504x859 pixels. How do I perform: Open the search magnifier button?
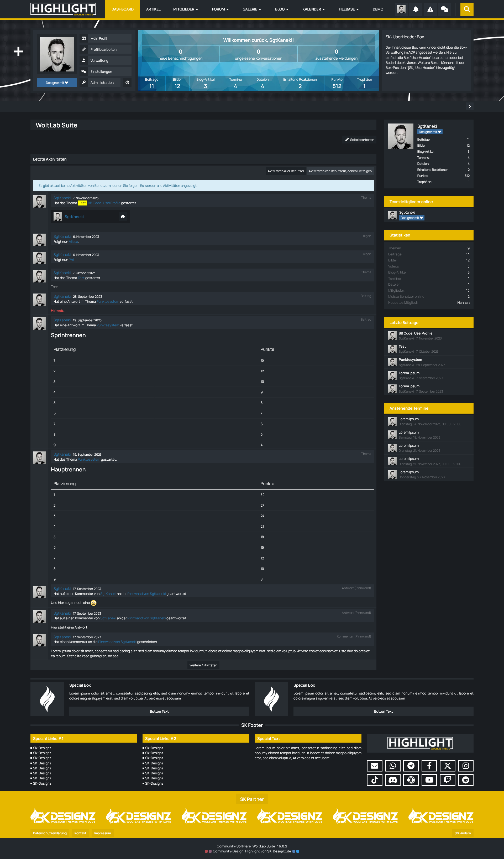pos(466,9)
